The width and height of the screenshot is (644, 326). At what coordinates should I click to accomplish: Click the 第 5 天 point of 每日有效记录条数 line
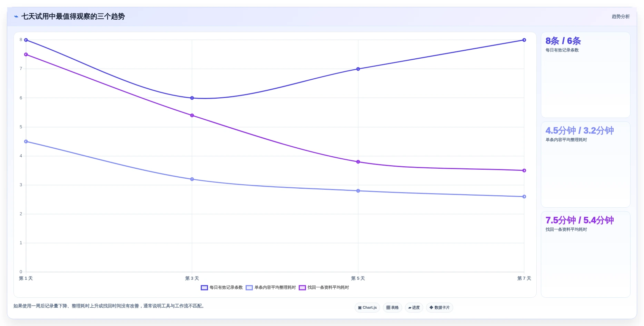tap(358, 69)
